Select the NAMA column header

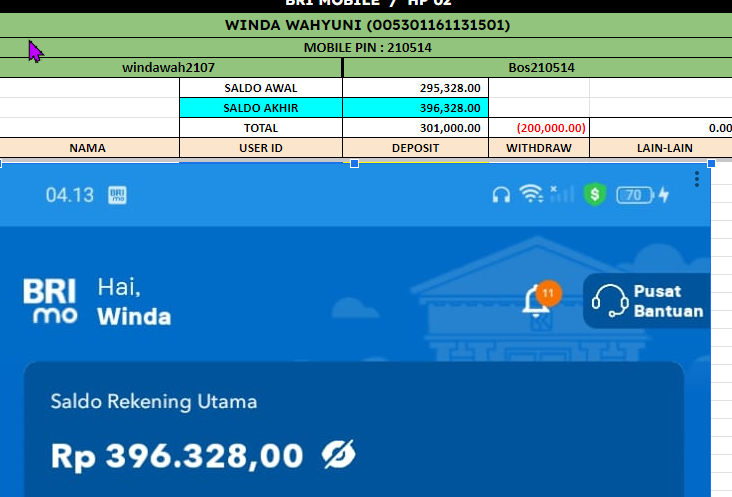coord(89,148)
